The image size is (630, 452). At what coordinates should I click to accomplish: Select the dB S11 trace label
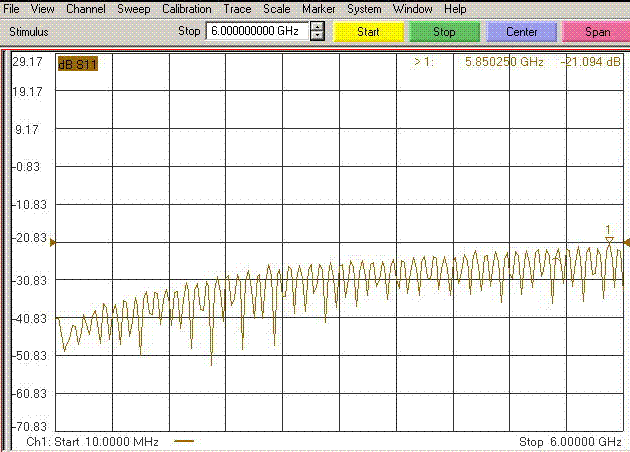pos(78,64)
